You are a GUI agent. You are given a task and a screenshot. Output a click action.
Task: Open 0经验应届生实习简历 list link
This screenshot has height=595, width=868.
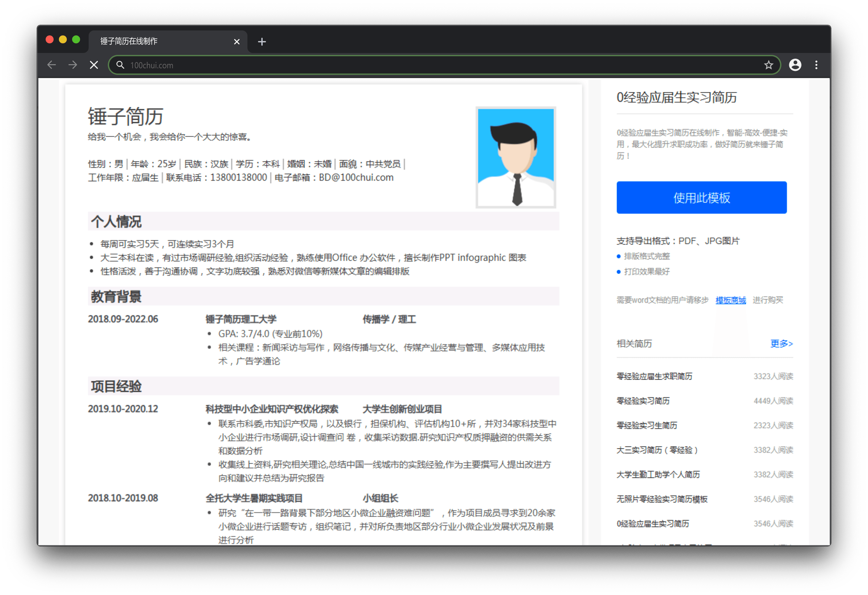(x=653, y=524)
